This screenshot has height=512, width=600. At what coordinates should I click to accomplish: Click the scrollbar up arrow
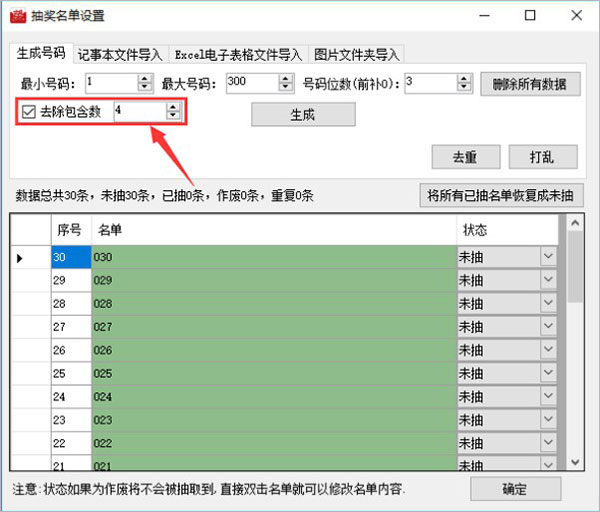(x=575, y=223)
